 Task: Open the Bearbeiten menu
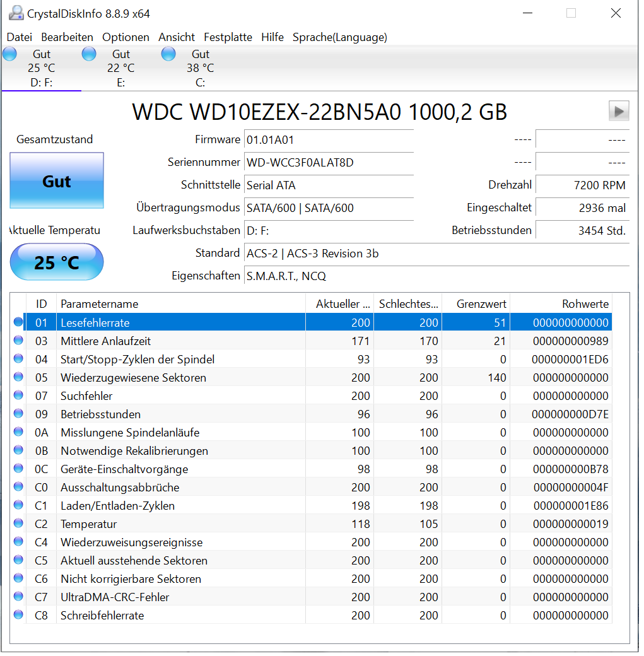click(x=67, y=37)
